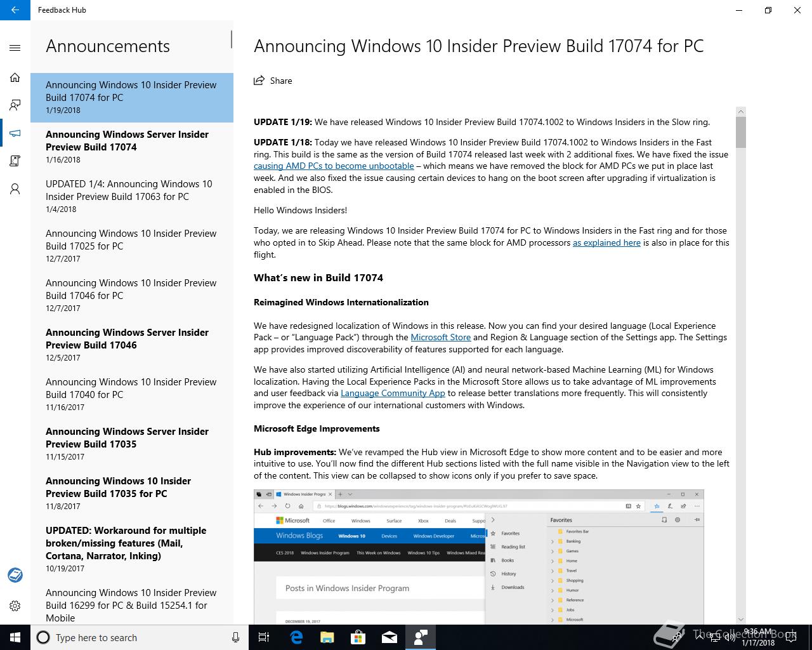Click the Share label text
The width and height of the screenshot is (812, 650).
[x=281, y=81]
